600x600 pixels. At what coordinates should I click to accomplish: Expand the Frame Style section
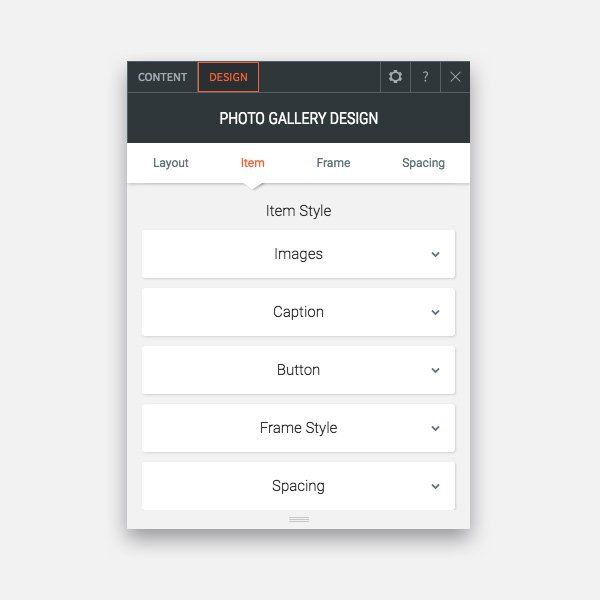[298, 428]
